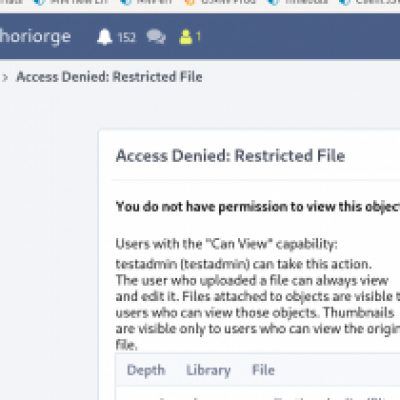Open the chat messages bubble icon
Viewport: 400px width, 400px height.
coord(156,37)
